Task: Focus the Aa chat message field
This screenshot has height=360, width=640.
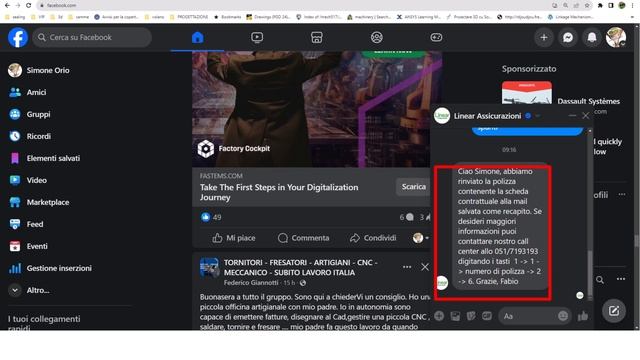Action: pos(529,316)
